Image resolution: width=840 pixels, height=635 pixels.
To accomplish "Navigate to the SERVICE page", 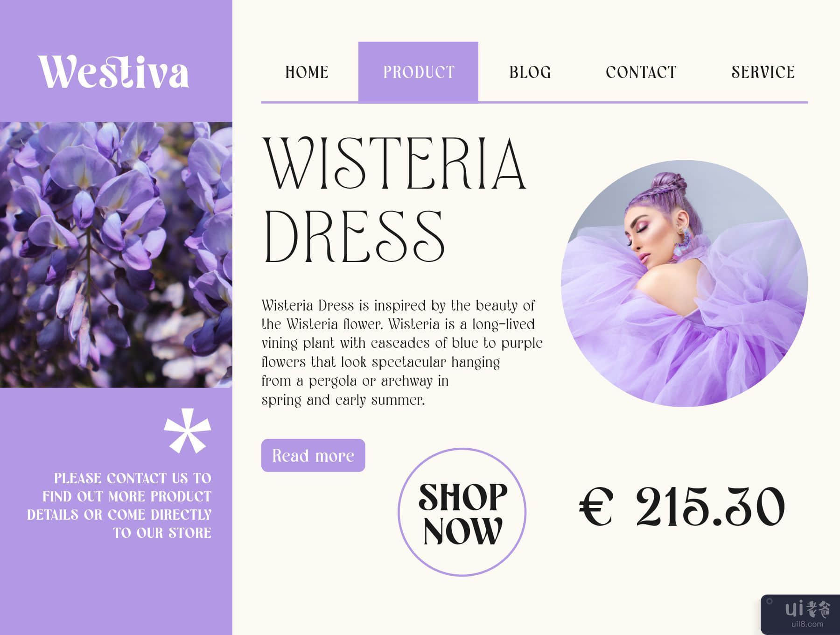I will [x=763, y=72].
